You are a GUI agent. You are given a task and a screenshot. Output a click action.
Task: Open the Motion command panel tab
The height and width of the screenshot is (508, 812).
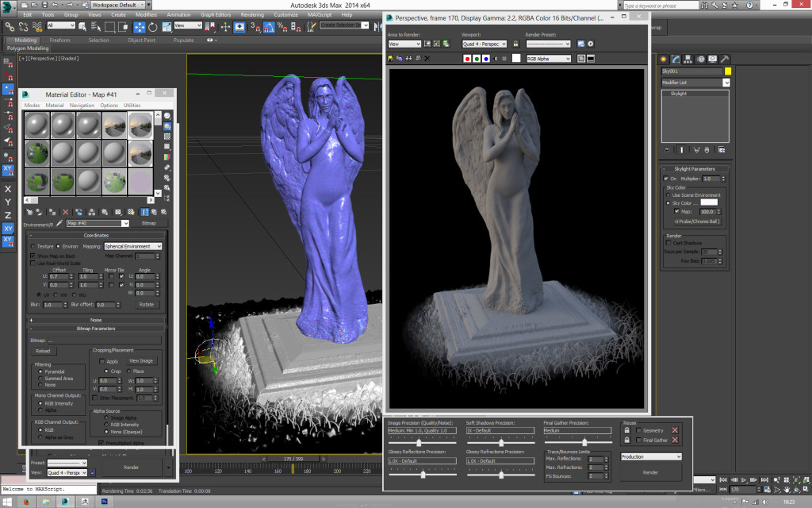tap(701, 59)
